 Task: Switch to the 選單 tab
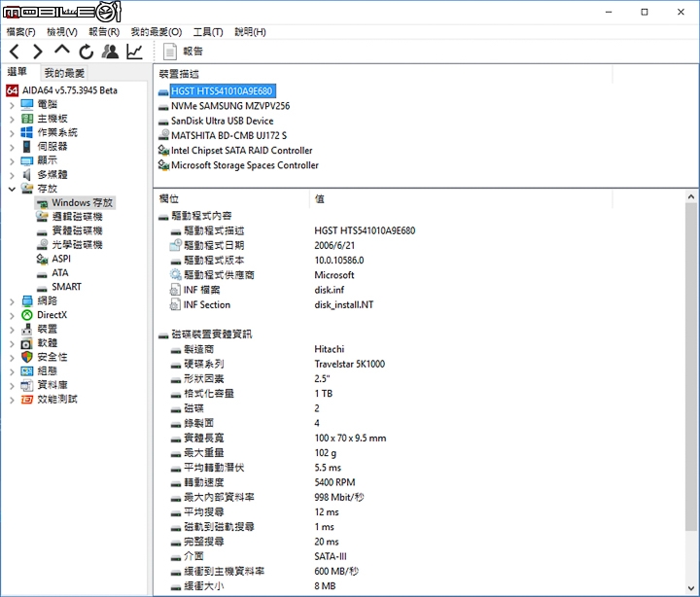tap(18, 72)
